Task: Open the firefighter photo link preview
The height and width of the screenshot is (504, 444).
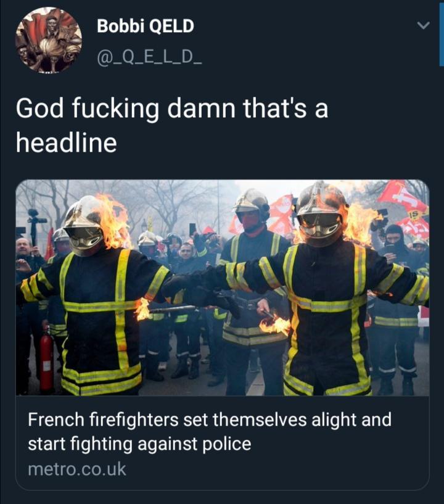Action: coord(223,287)
